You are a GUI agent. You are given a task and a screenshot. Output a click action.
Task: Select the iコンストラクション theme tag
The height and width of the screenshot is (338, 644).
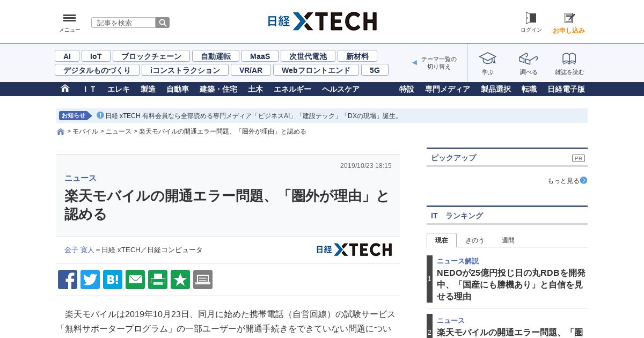[x=185, y=70]
